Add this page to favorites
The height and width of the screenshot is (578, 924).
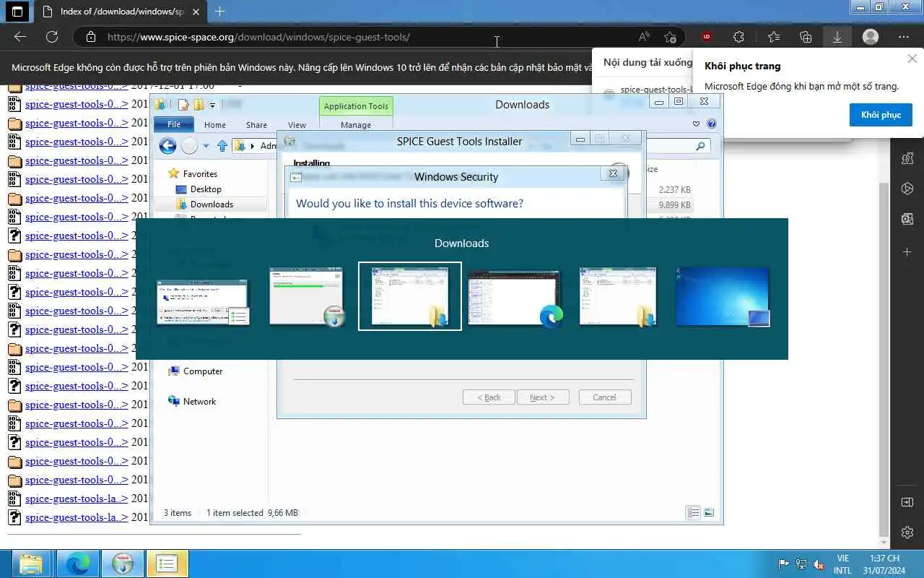(671, 37)
